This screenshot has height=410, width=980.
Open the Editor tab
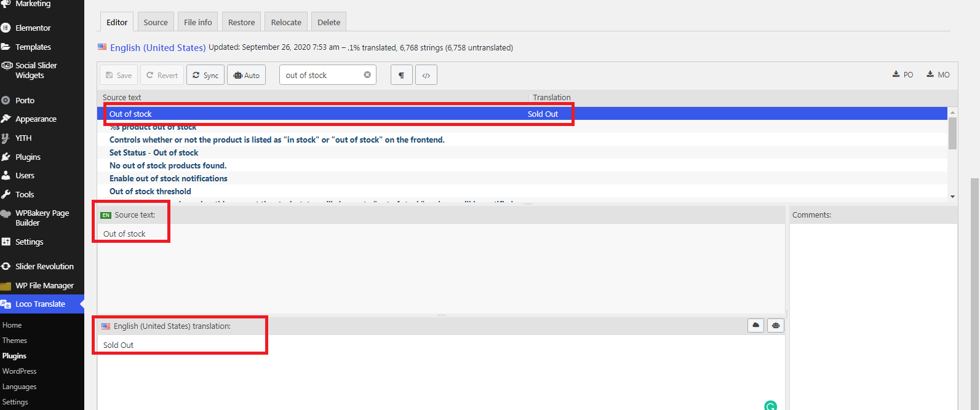tap(117, 22)
